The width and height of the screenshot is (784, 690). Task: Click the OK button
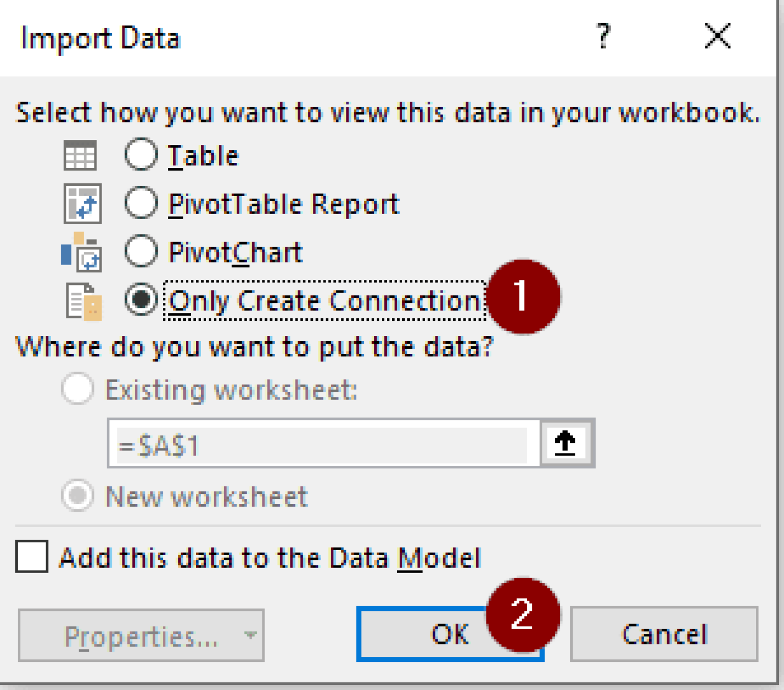click(x=450, y=635)
